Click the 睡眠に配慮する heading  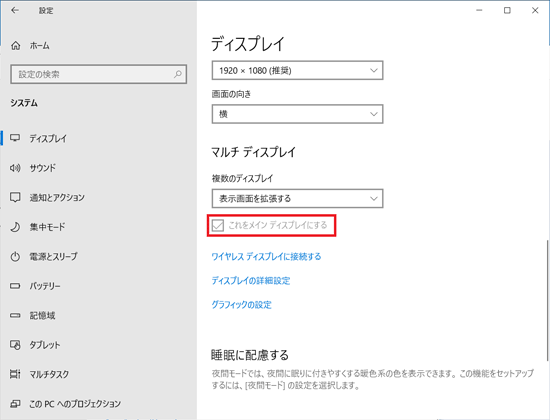pyautogui.click(x=250, y=355)
